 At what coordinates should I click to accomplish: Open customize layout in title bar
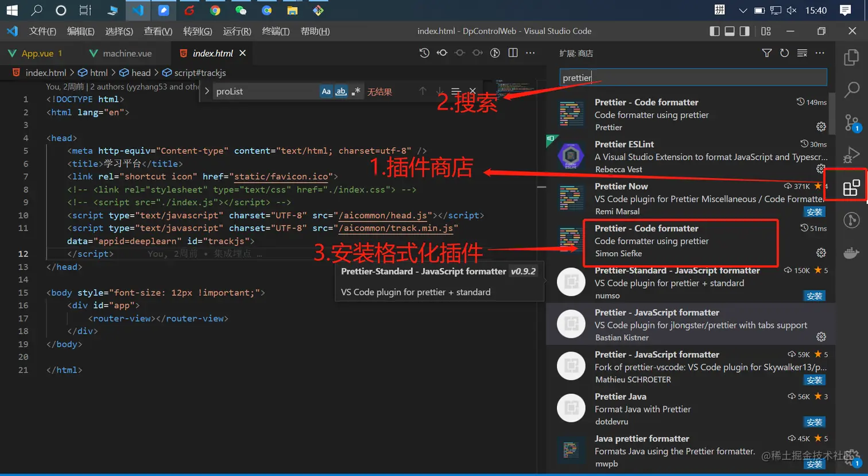766,31
